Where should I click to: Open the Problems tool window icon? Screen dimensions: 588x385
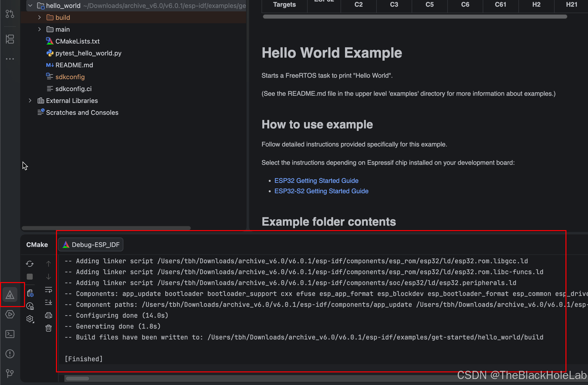(10, 354)
